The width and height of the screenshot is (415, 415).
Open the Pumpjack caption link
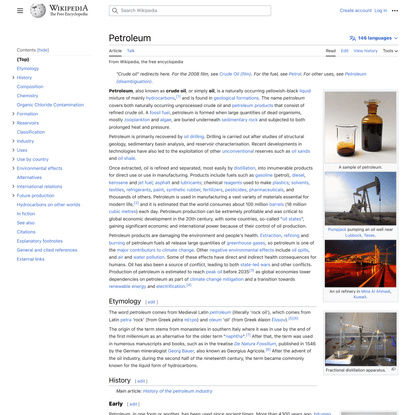tap(337, 230)
